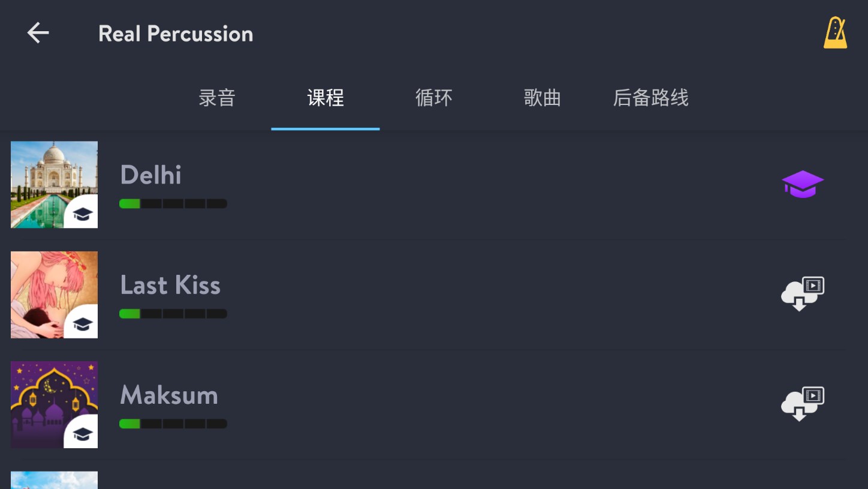
Task: Open the Delhi lesson
Action: [x=150, y=175]
